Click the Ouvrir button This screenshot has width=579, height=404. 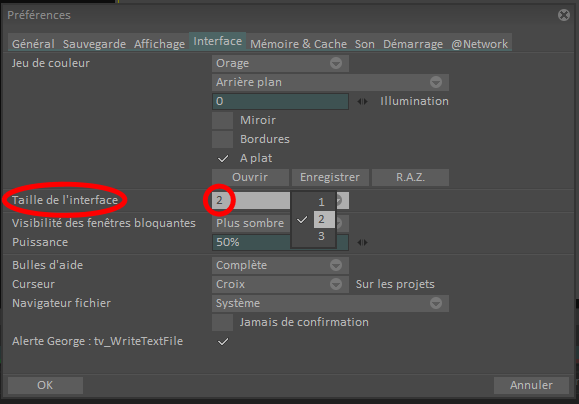pyautogui.click(x=250, y=177)
